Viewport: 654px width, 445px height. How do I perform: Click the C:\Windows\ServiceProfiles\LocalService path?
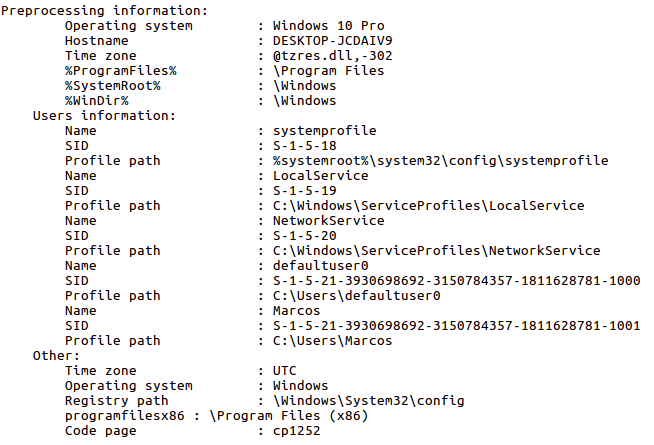(x=428, y=205)
